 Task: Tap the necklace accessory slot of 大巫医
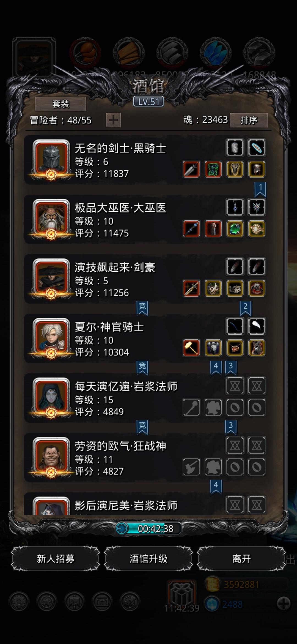235,207
